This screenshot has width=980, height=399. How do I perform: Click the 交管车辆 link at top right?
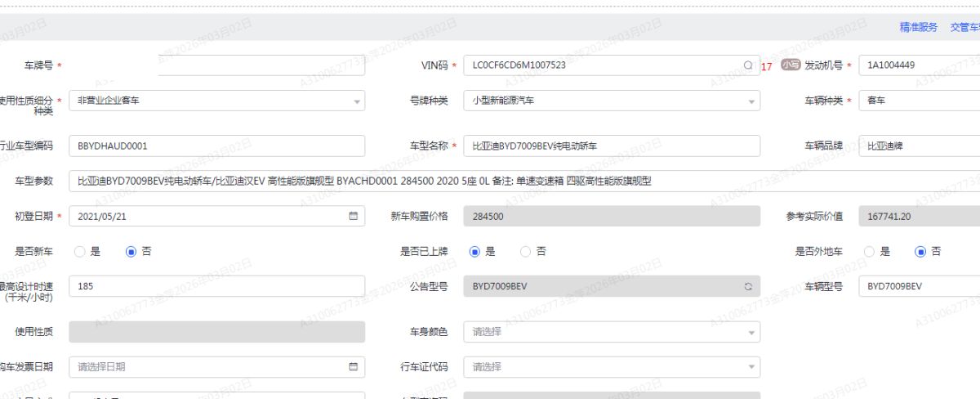[964, 27]
